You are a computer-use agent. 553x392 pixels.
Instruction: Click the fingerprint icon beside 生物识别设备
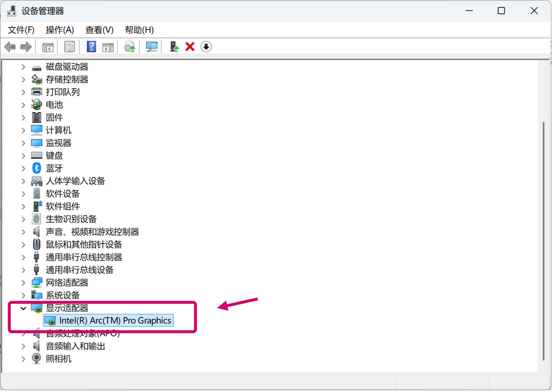coord(36,219)
